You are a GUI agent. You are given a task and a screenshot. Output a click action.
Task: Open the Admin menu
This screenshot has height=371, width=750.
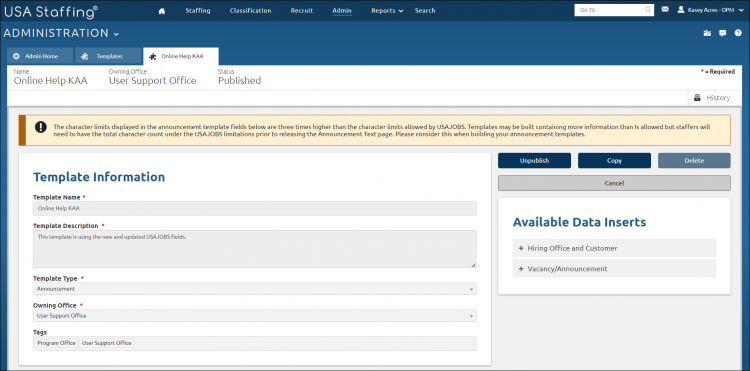342,11
